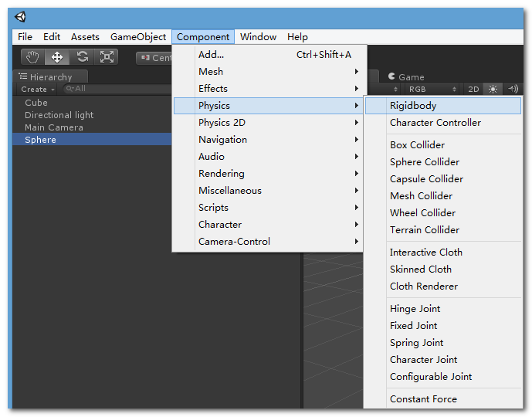Add a Wheel Collider
This screenshot has width=532, height=417.
click(443, 212)
